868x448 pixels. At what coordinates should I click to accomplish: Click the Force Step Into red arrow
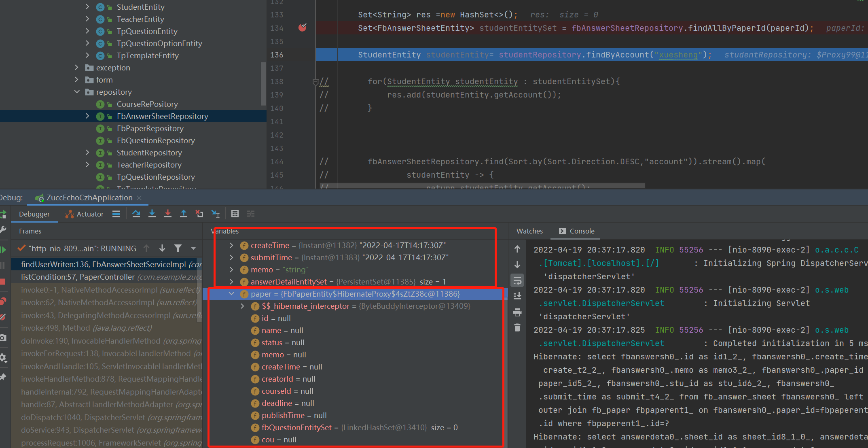point(167,214)
